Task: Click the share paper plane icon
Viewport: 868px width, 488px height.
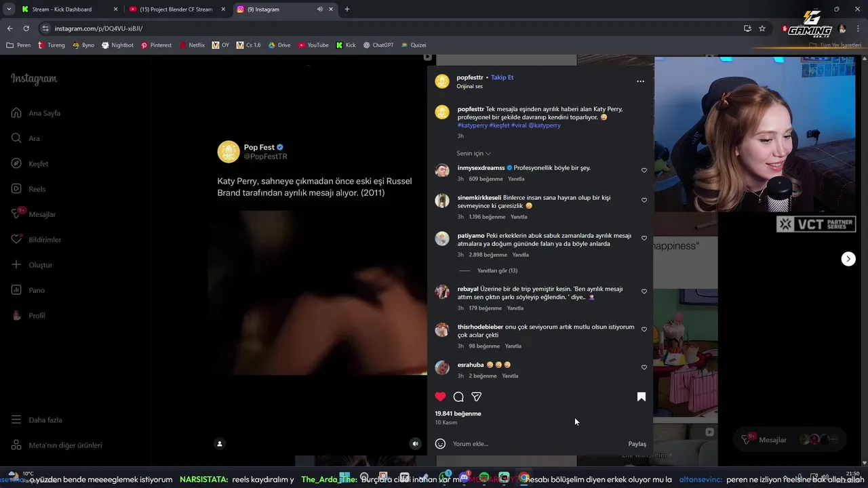Action: coord(477,396)
